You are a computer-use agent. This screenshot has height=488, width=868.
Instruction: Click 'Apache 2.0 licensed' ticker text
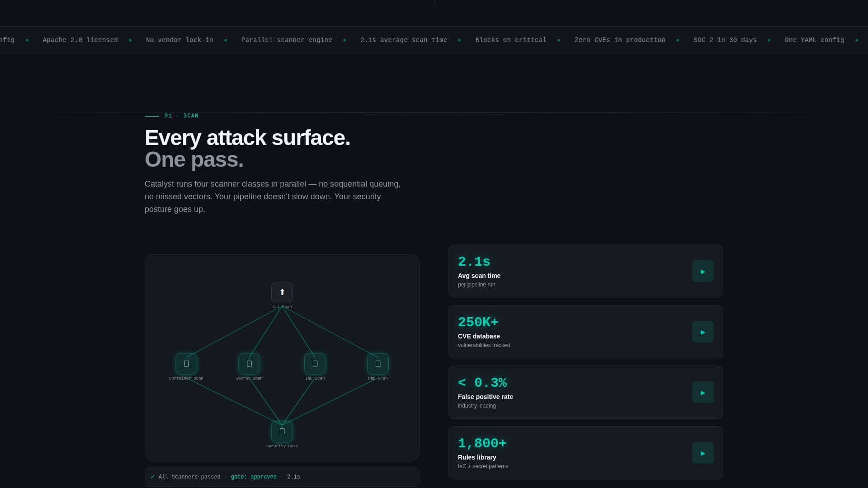[80, 40]
